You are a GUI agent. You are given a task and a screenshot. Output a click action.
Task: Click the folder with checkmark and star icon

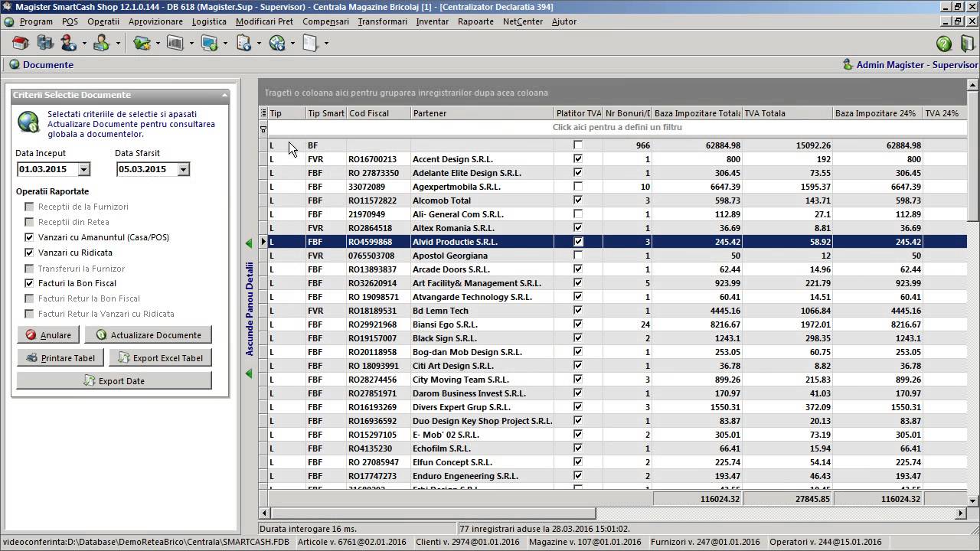pos(142,44)
